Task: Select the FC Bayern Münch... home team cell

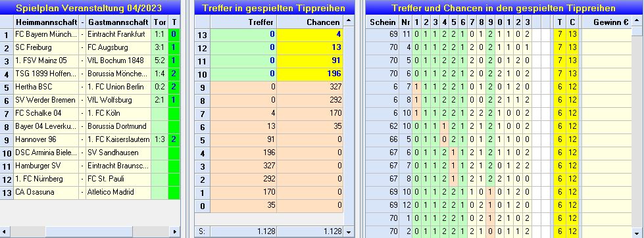Action: 46,35
